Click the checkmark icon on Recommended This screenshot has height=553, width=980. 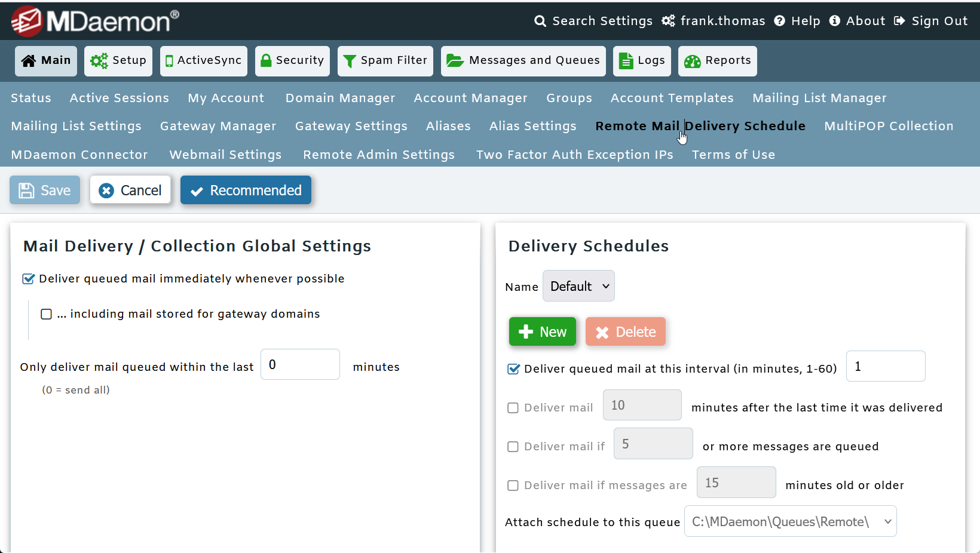tap(197, 191)
